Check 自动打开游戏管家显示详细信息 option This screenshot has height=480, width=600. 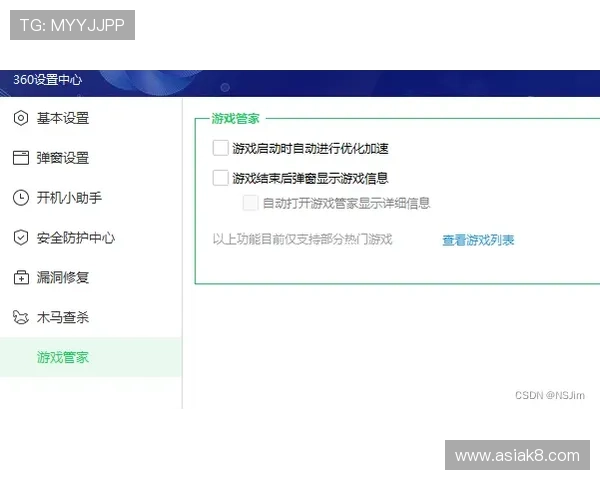250,203
